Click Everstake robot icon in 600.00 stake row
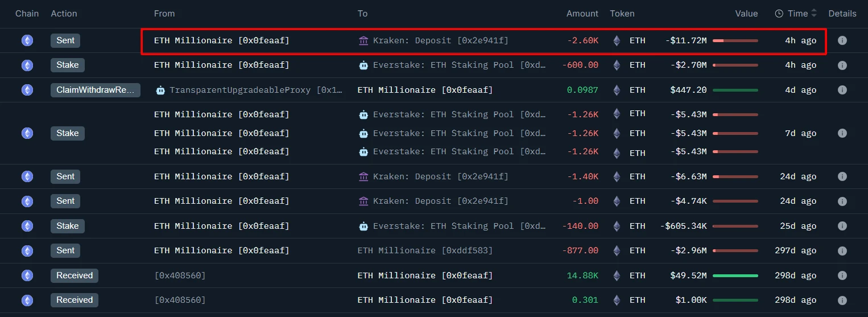The image size is (868, 317). pos(363,65)
